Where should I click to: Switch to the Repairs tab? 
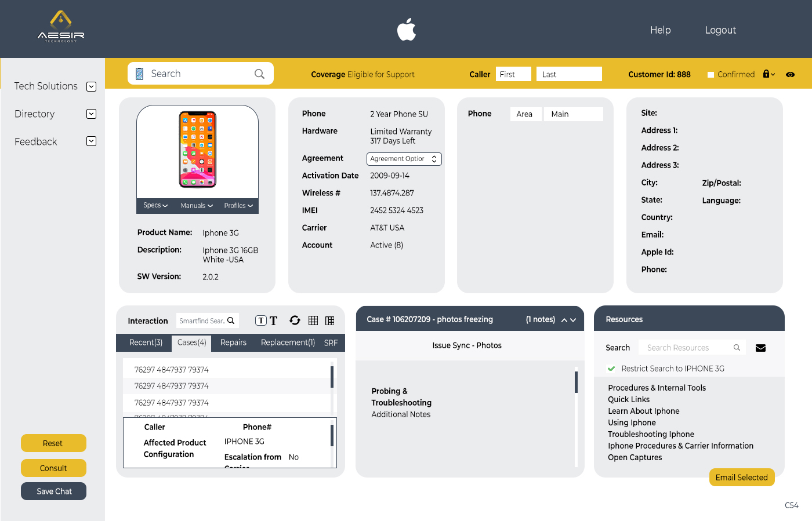pyautogui.click(x=233, y=343)
